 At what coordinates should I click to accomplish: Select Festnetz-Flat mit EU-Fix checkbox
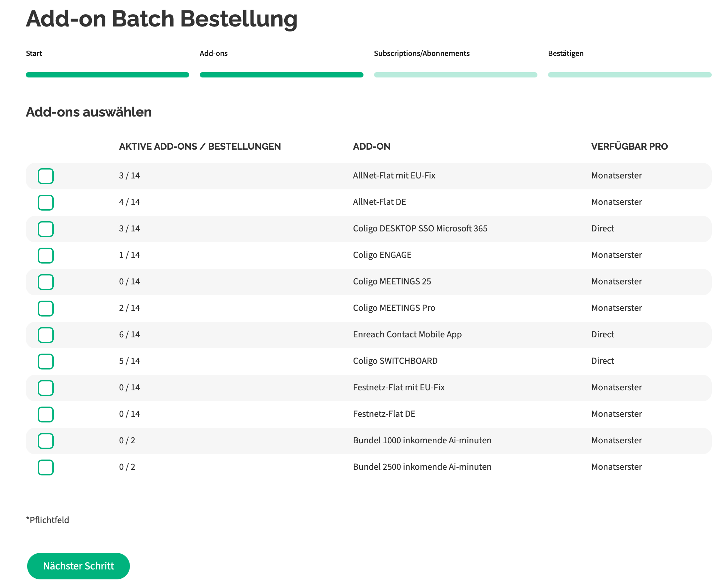point(46,388)
